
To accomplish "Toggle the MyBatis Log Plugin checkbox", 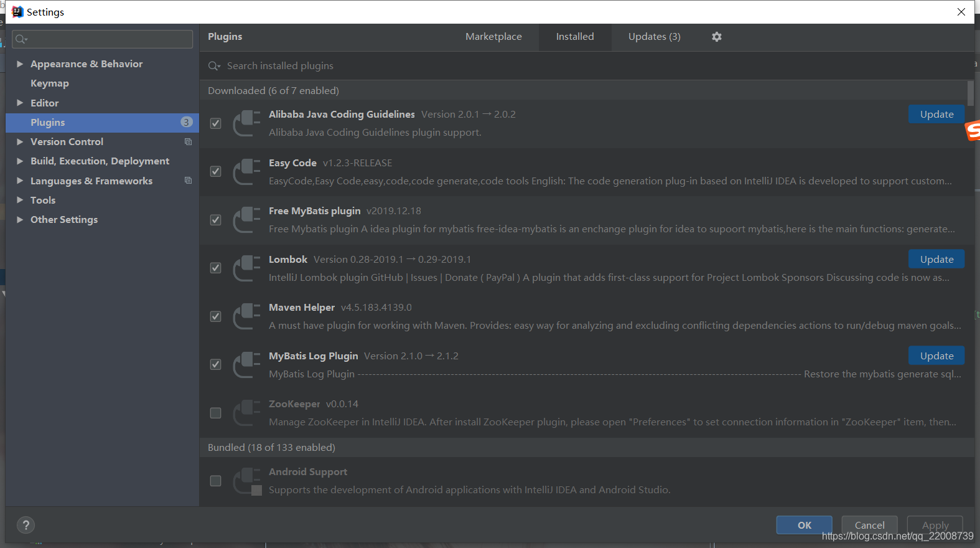I will (215, 364).
